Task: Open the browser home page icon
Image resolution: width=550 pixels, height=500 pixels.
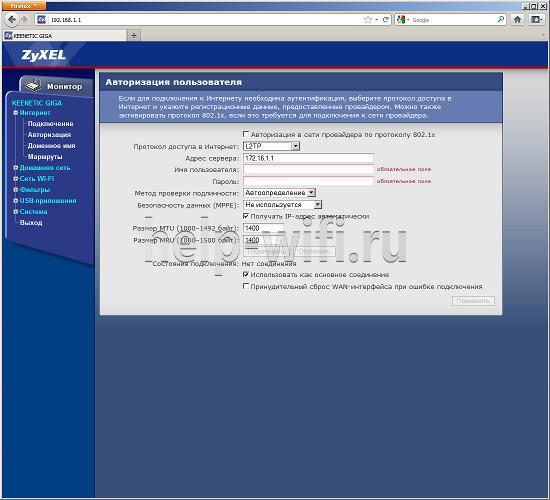Action: pos(517,20)
